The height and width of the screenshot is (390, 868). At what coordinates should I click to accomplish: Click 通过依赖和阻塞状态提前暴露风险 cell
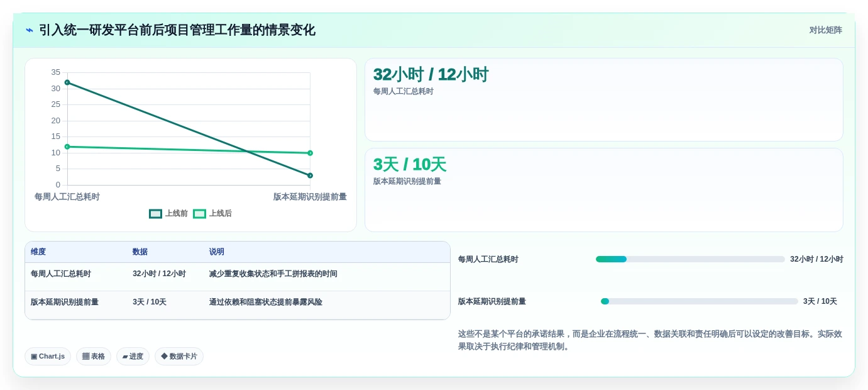[x=266, y=303]
